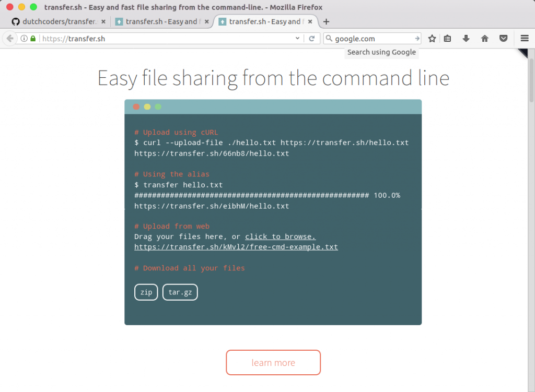Click the site security padlock icon
535x392 pixels.
point(32,38)
